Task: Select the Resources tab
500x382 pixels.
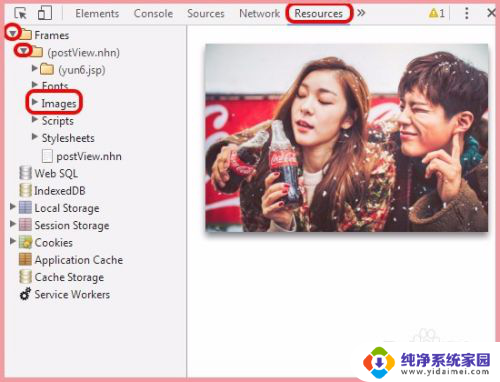Action: pos(318,13)
